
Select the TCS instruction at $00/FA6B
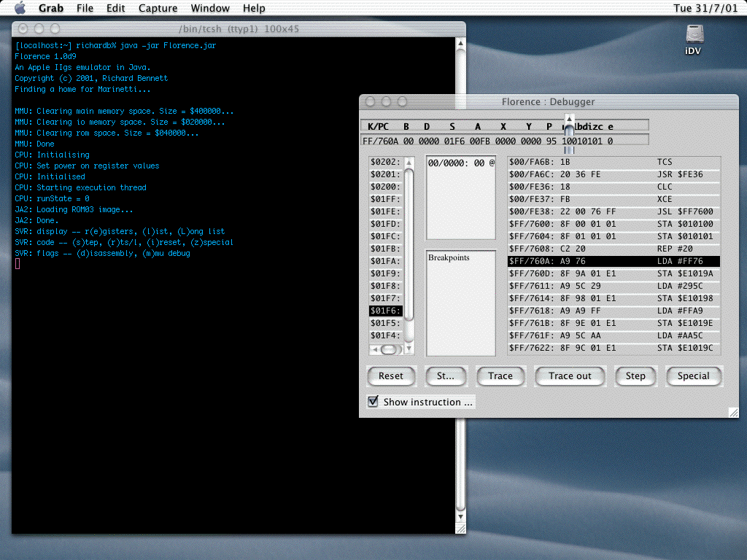(614, 162)
